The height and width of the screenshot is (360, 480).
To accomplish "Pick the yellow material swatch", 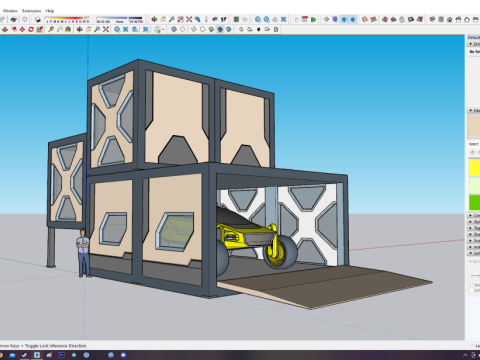I will coord(474,168).
